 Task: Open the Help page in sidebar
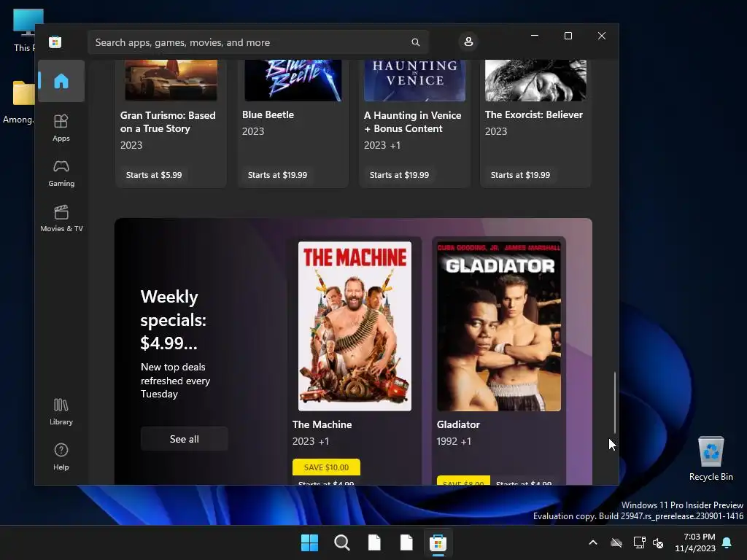[61, 456]
